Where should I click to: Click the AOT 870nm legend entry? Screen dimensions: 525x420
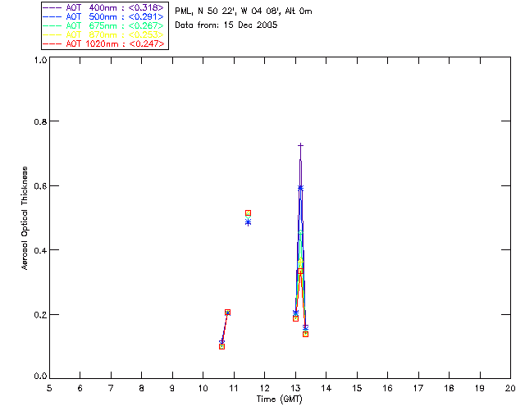(103, 34)
